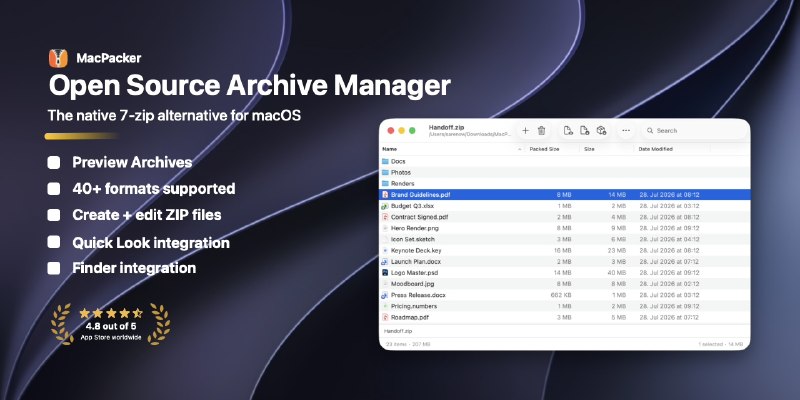The height and width of the screenshot is (400, 800).
Task: Select the Icon Set.sketch file name
Action: tap(413, 239)
